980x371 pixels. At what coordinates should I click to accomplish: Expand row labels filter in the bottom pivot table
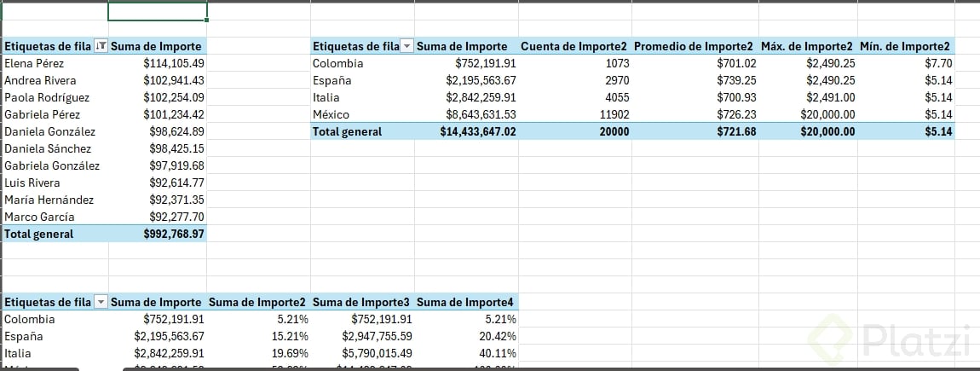101,303
